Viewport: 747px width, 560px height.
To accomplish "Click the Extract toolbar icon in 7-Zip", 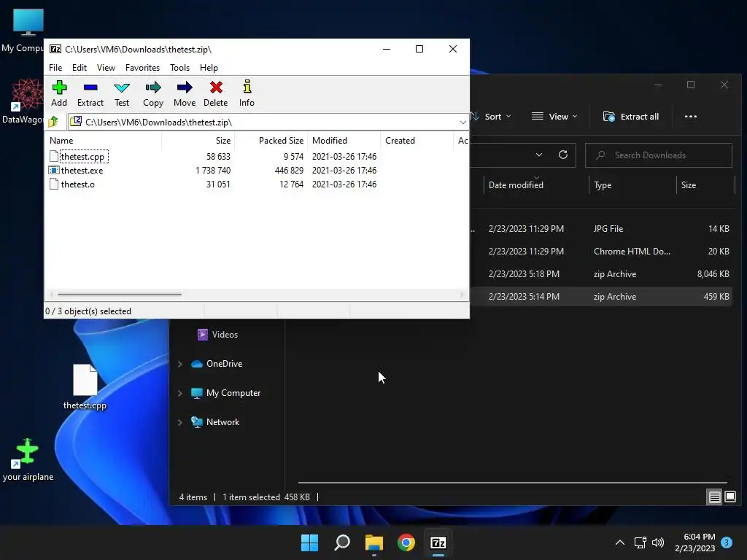I will pos(90,93).
